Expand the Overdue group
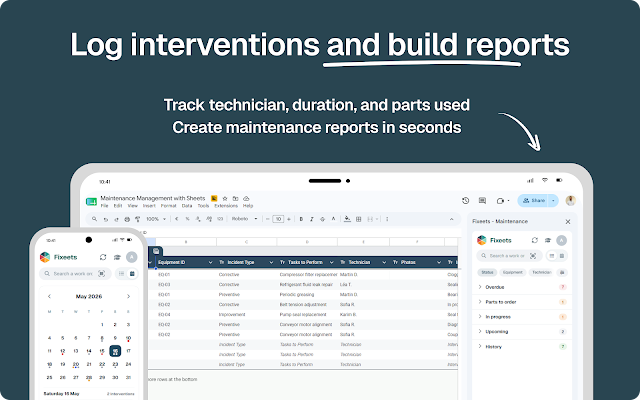 tap(522, 287)
